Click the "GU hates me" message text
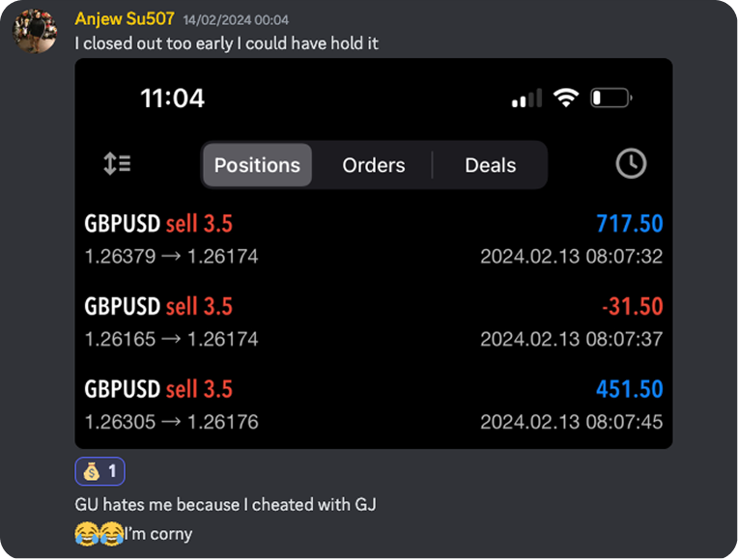This screenshot has width=738, height=560. tap(225, 504)
